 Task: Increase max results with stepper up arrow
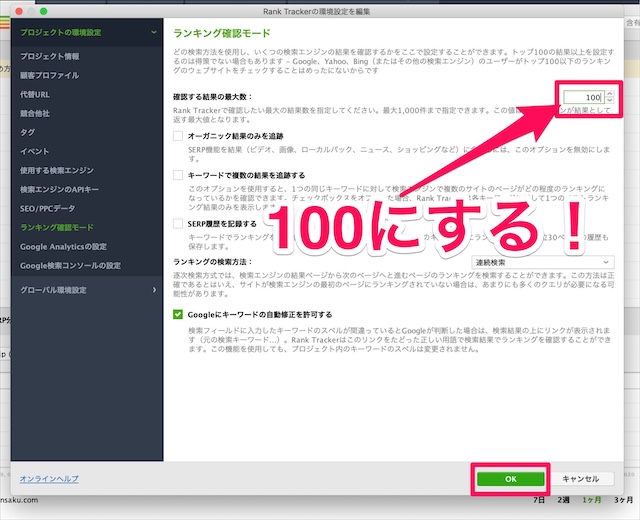coord(609,94)
